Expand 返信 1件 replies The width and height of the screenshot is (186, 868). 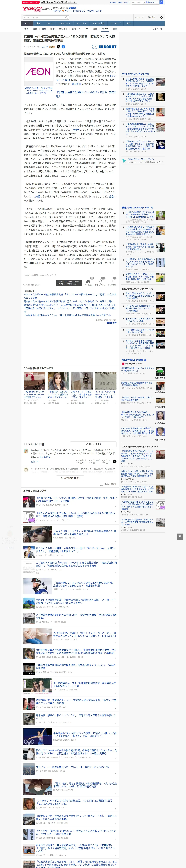coord(34,462)
